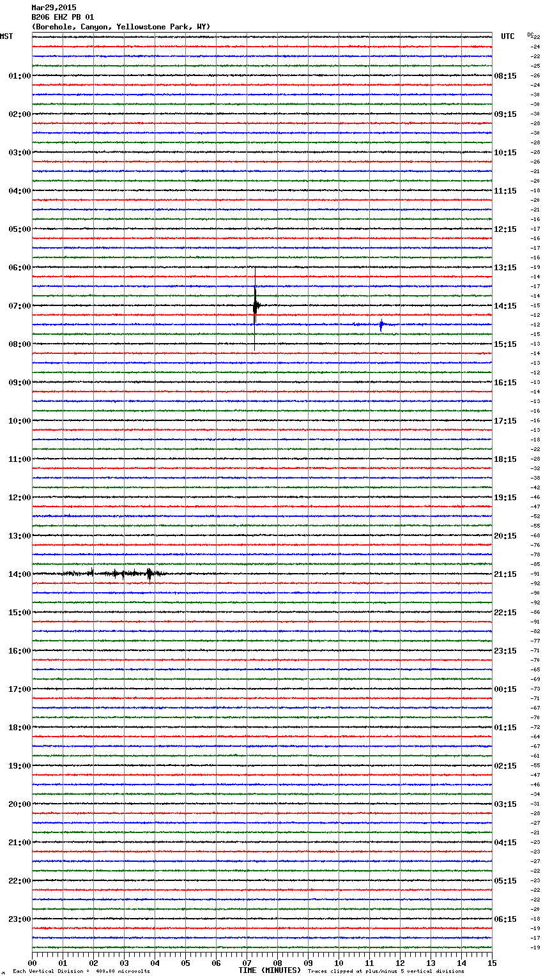Screen dimensions: 543x980
Task: Click the 'Mar29,2015' date header
Action: tap(54, 8)
